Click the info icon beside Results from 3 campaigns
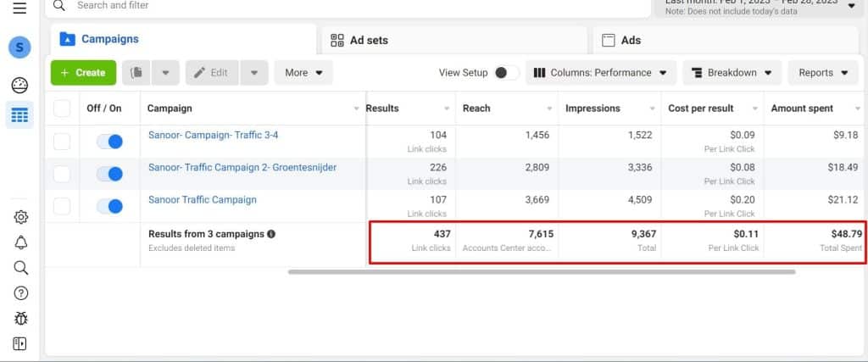Image resolution: width=868 pixels, height=362 pixels. tap(271, 234)
